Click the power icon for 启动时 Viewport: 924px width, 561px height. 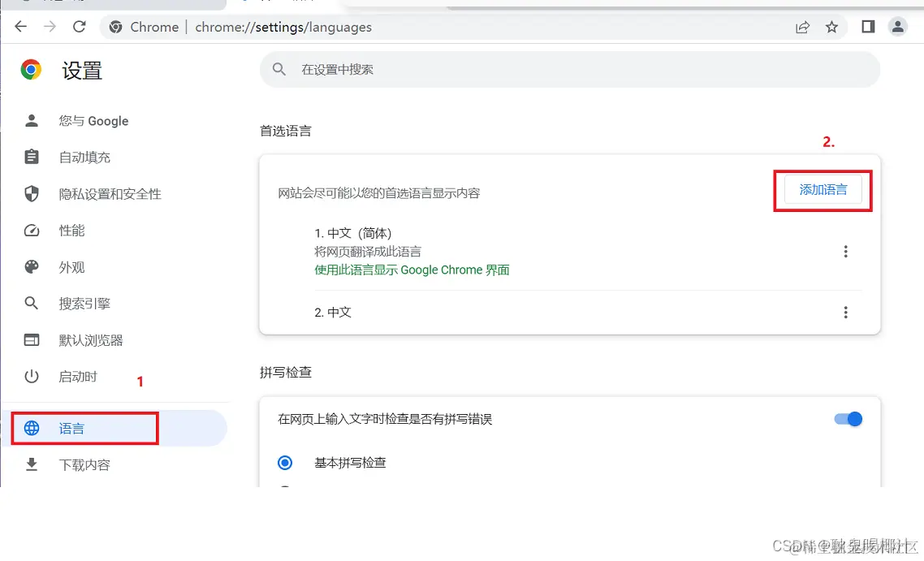(x=32, y=376)
